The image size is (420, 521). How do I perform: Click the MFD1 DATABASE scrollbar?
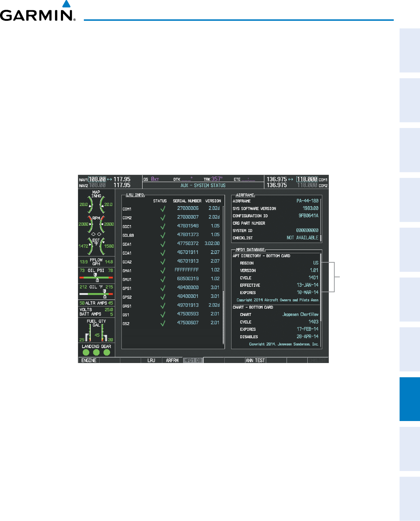321,301
